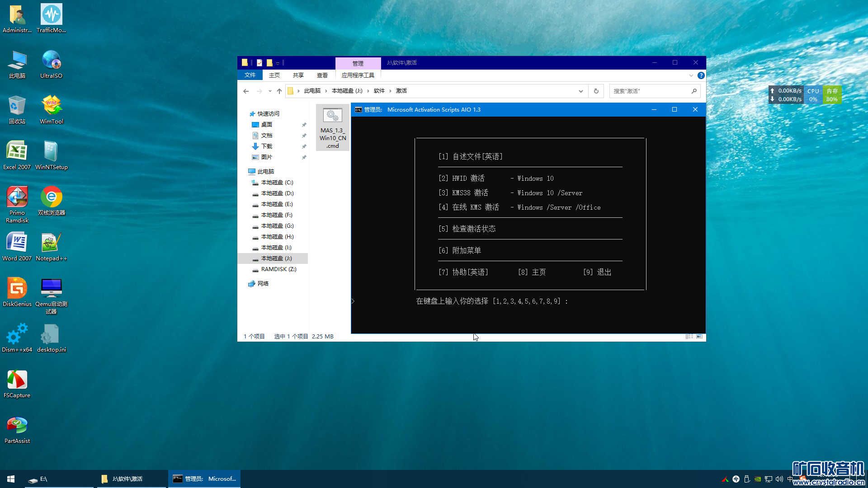Open the WinNTSetup desktop icon
This screenshot has height=488, width=868.
pyautogui.click(x=51, y=155)
